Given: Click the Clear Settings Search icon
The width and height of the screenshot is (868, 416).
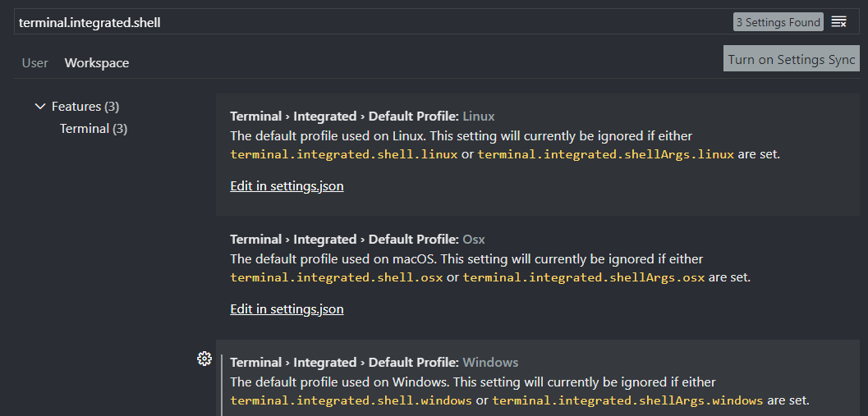Looking at the screenshot, I should 838,22.
